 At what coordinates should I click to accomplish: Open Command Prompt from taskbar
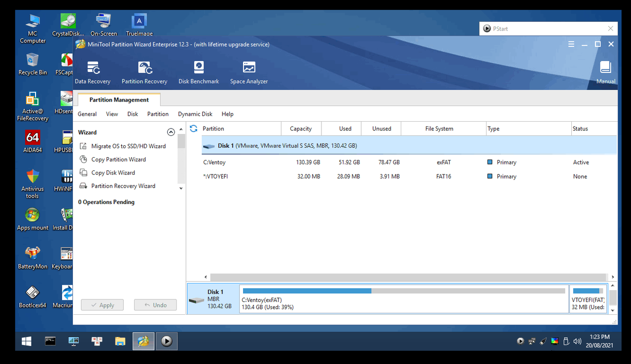pos(50,341)
